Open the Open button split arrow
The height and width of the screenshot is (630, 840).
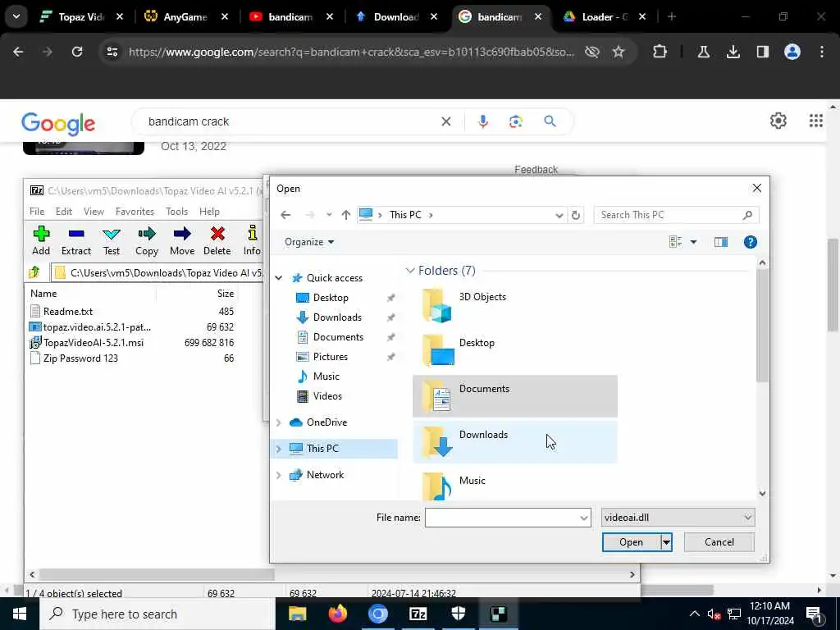coord(666,542)
